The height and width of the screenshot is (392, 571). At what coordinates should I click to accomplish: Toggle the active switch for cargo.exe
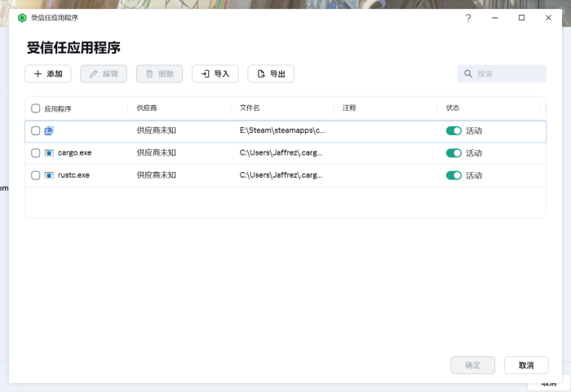point(454,153)
